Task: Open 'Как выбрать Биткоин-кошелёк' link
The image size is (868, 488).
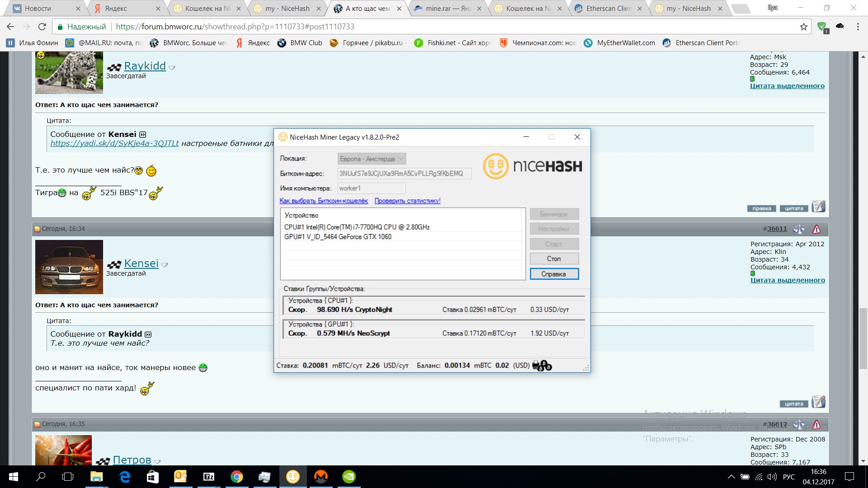Action: click(x=324, y=201)
